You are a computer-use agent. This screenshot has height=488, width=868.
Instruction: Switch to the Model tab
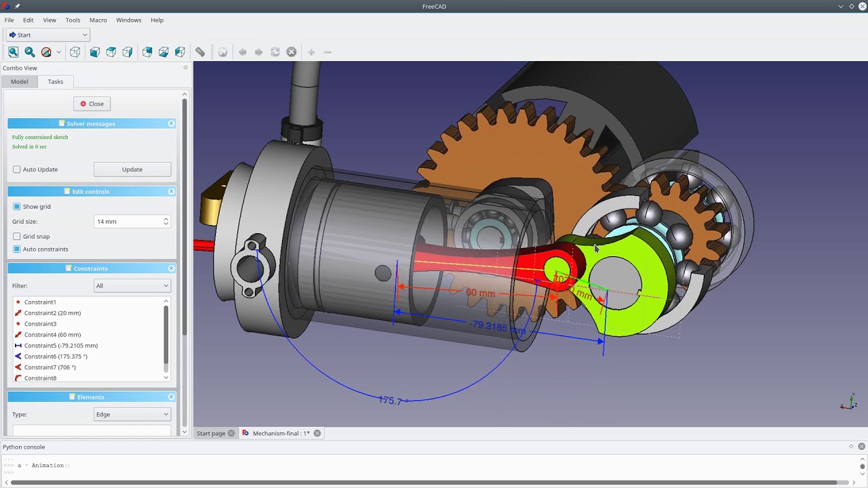click(19, 81)
